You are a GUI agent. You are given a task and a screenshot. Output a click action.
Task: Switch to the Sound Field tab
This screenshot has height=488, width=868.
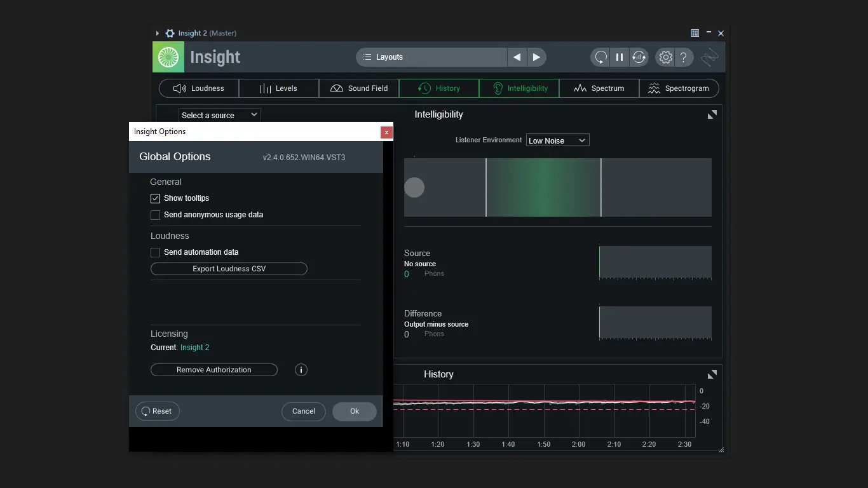click(359, 88)
